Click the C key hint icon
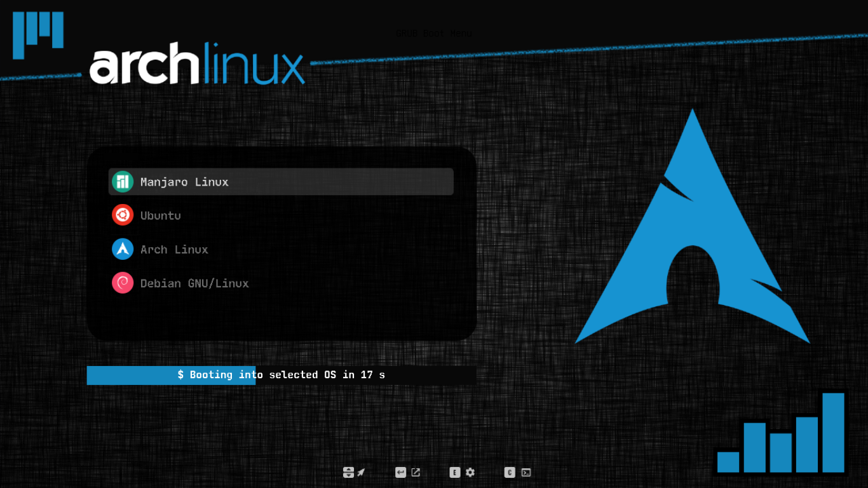The height and width of the screenshot is (488, 868). coord(510,472)
